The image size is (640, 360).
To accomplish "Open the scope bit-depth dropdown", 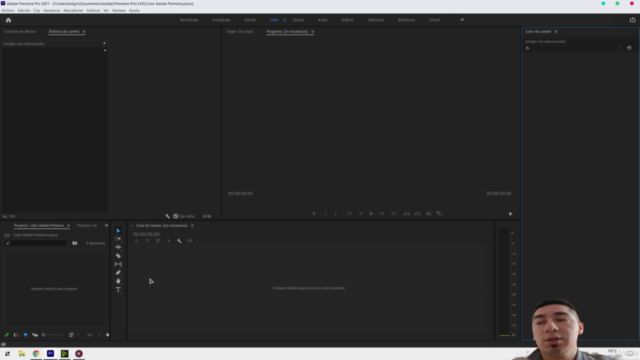I will [x=209, y=216].
